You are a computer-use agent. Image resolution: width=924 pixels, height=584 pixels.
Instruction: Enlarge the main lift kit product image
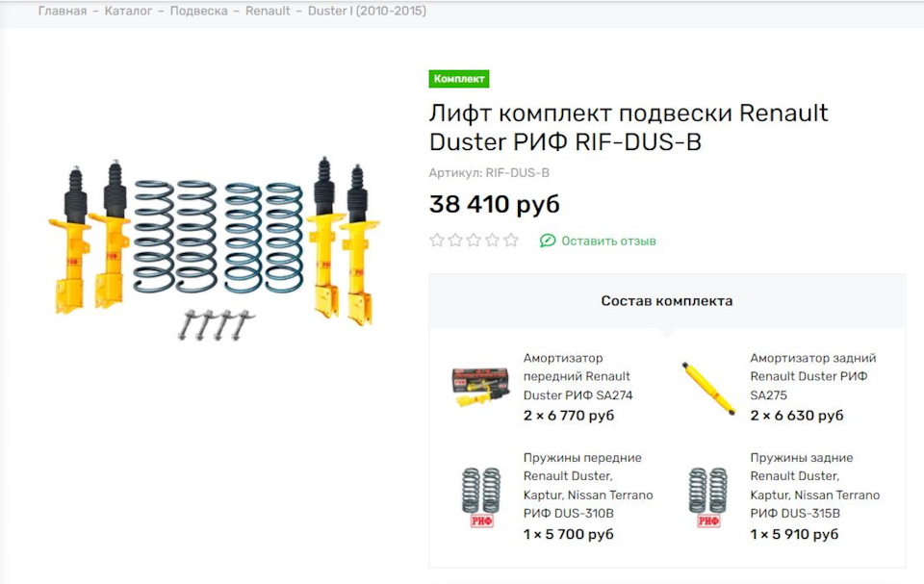tap(214, 248)
